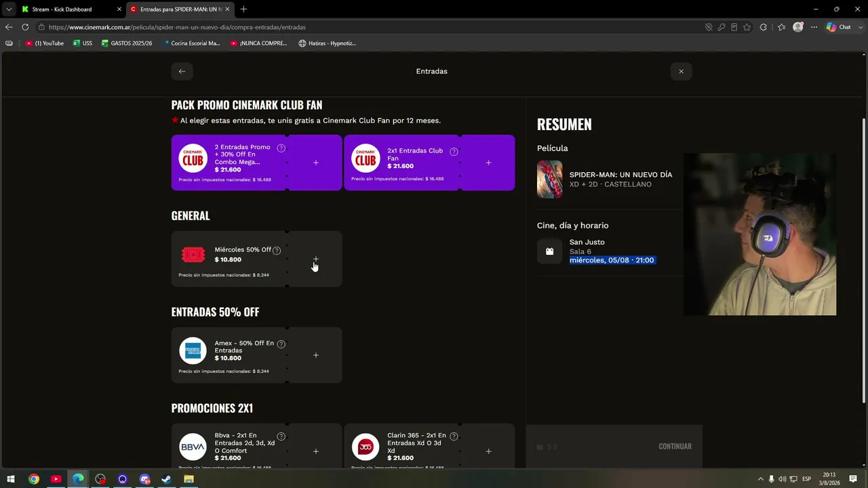Click the calendar icon next to San Justo
Image resolution: width=868 pixels, height=488 pixels.
click(x=550, y=251)
